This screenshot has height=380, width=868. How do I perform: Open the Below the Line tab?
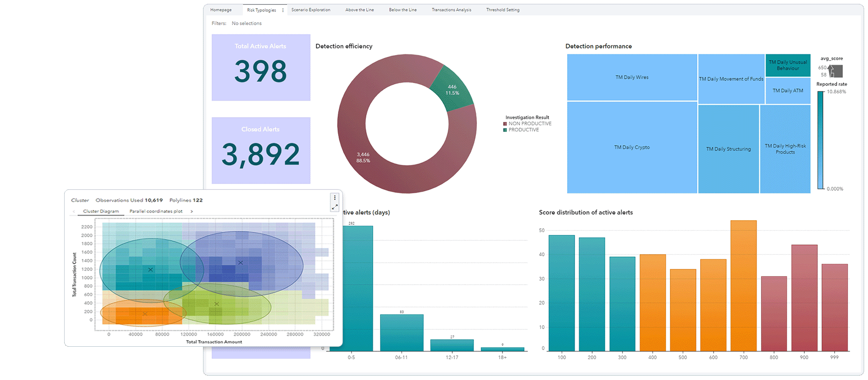click(403, 10)
